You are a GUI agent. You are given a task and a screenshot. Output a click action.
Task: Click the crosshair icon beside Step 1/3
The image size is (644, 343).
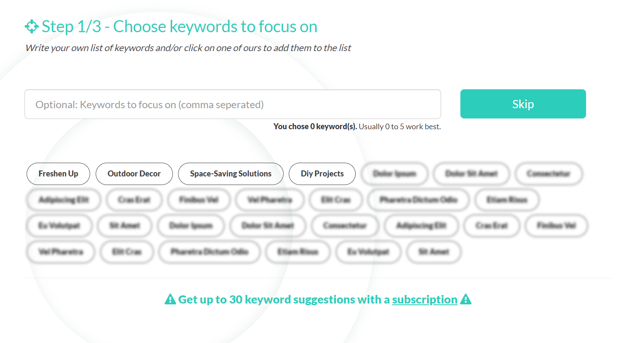tap(32, 27)
